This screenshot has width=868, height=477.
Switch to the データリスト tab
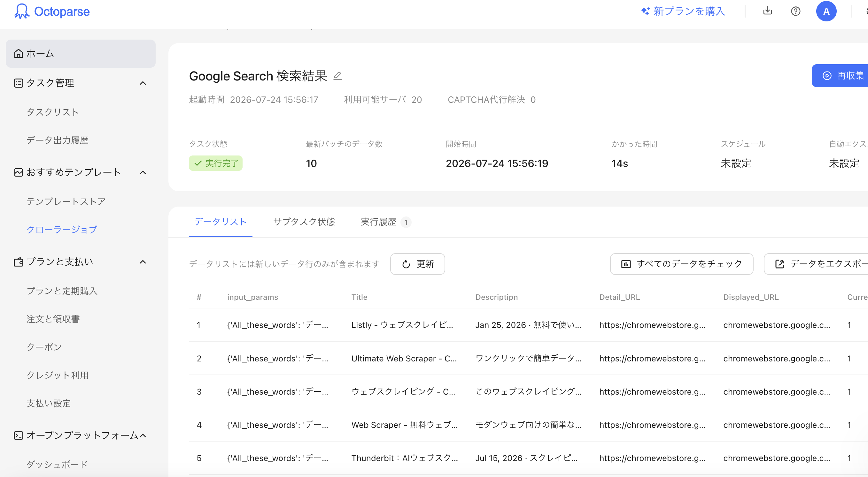click(x=221, y=222)
